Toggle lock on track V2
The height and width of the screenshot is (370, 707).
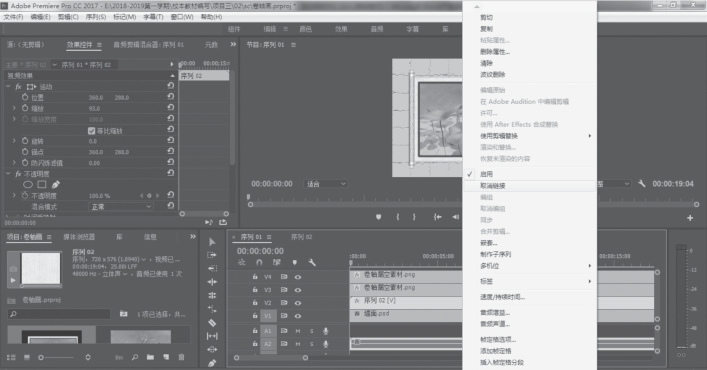click(x=255, y=303)
